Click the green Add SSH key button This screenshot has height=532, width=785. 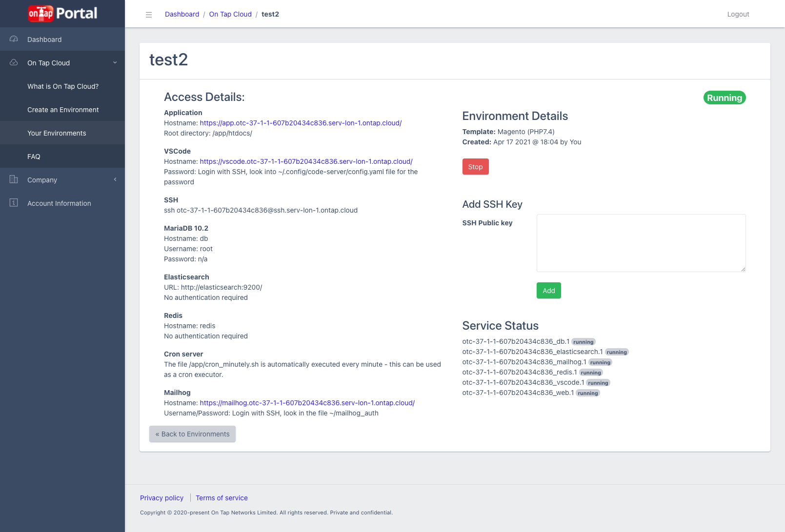(549, 291)
